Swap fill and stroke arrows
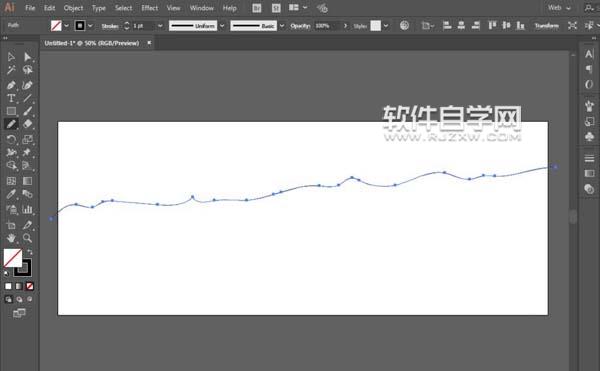 click(30, 252)
